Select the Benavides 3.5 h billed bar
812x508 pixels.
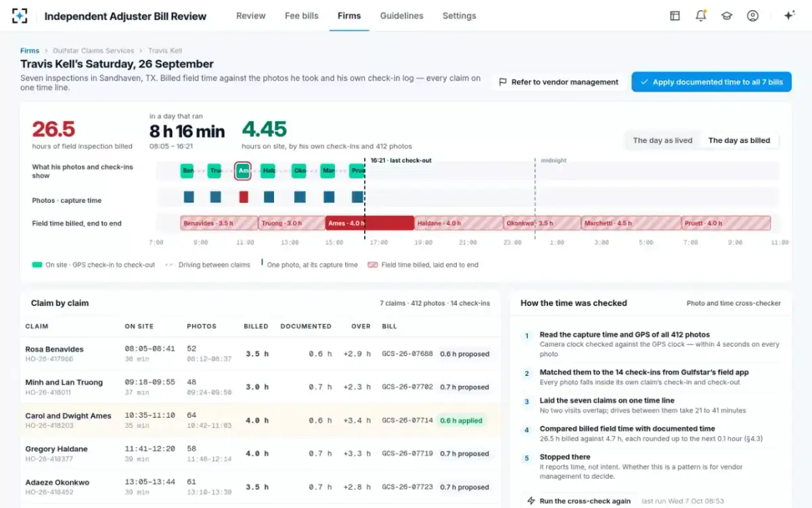point(219,223)
